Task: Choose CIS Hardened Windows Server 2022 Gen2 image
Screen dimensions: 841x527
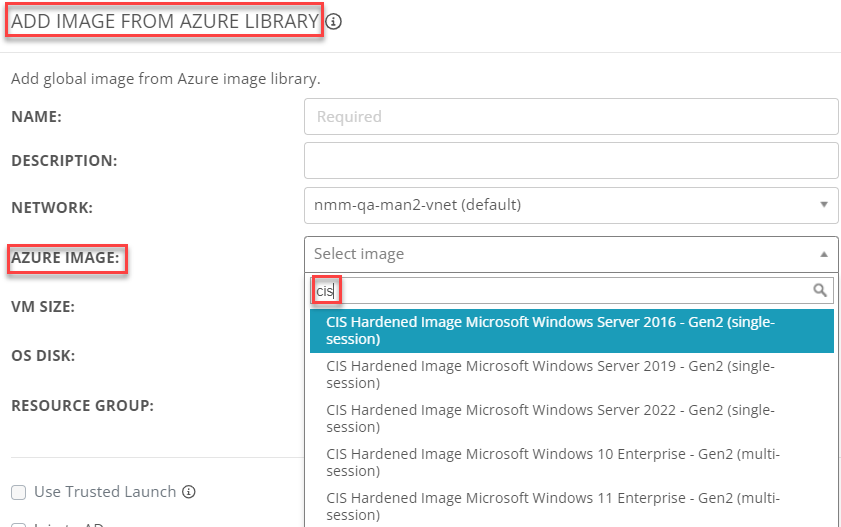Action: coord(572,418)
